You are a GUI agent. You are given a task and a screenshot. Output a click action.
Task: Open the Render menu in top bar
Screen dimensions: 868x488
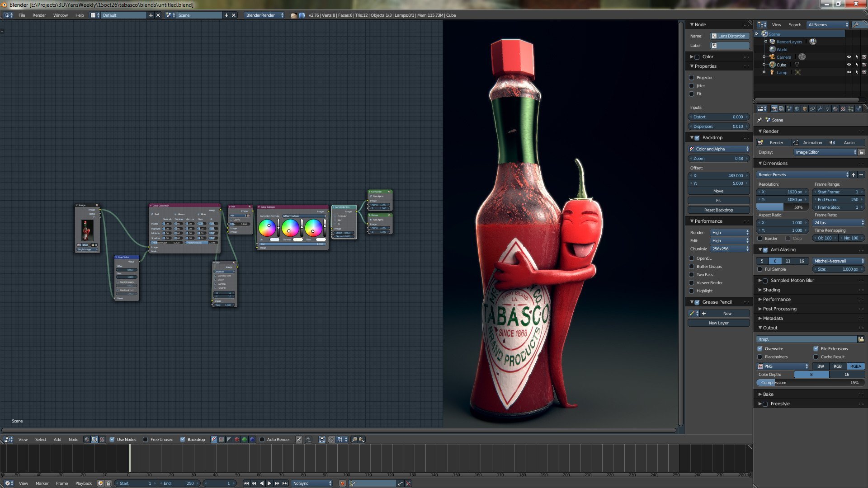tap(39, 15)
